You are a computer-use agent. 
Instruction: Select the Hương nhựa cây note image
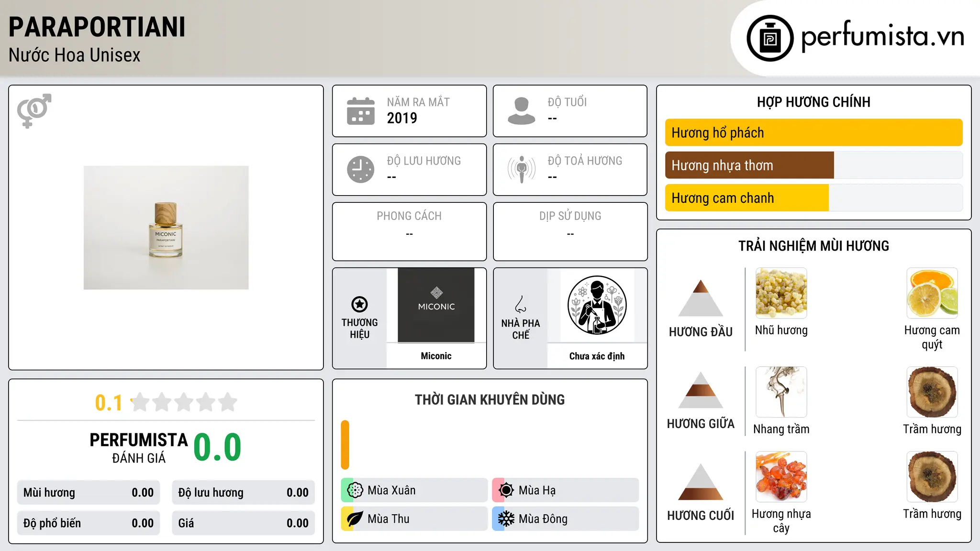click(781, 477)
